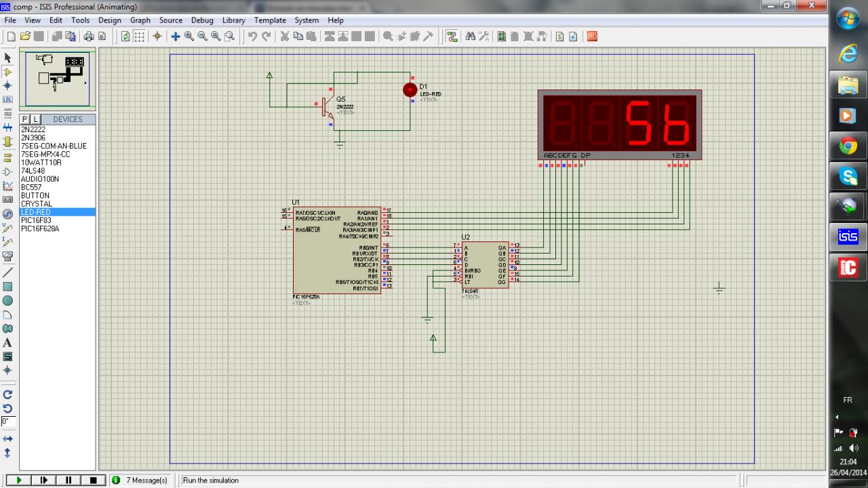Click the Rotate Clockwise icon
Image resolution: width=868 pixels, height=488 pixels.
click(x=8, y=394)
